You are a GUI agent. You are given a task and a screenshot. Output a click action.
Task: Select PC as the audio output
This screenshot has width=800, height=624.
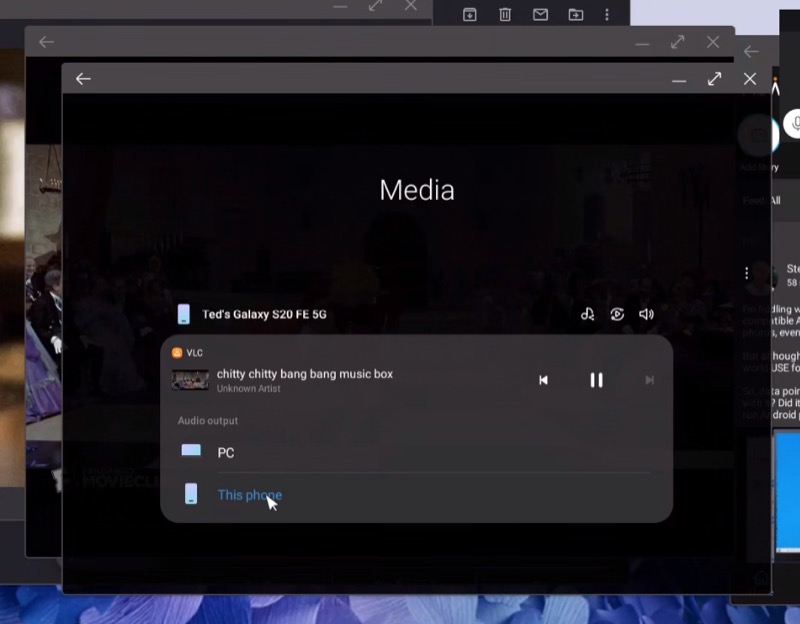coord(416,453)
